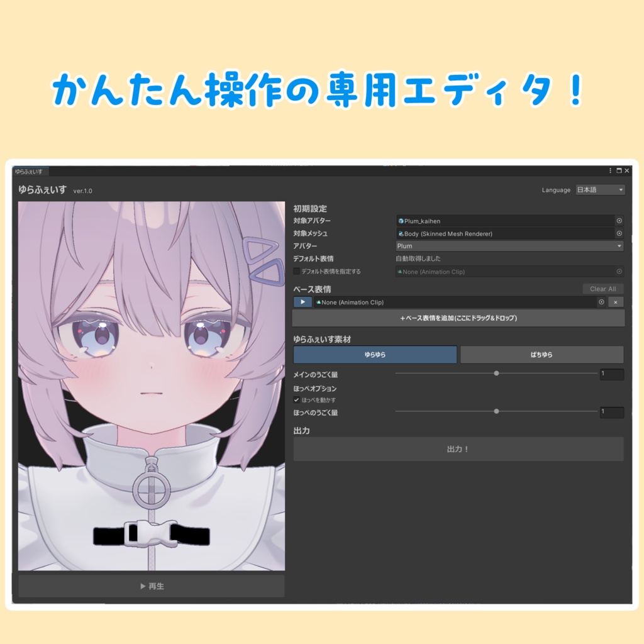644x644 pixels.
Task: Select the ぱちゆら material type
Action: 541,355
